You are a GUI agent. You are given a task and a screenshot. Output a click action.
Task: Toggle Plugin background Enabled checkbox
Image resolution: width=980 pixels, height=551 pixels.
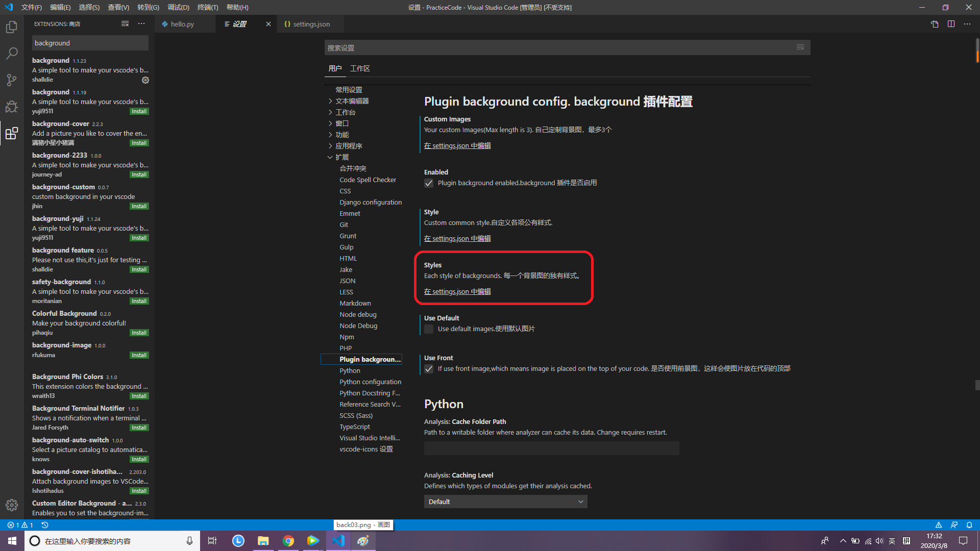point(429,183)
